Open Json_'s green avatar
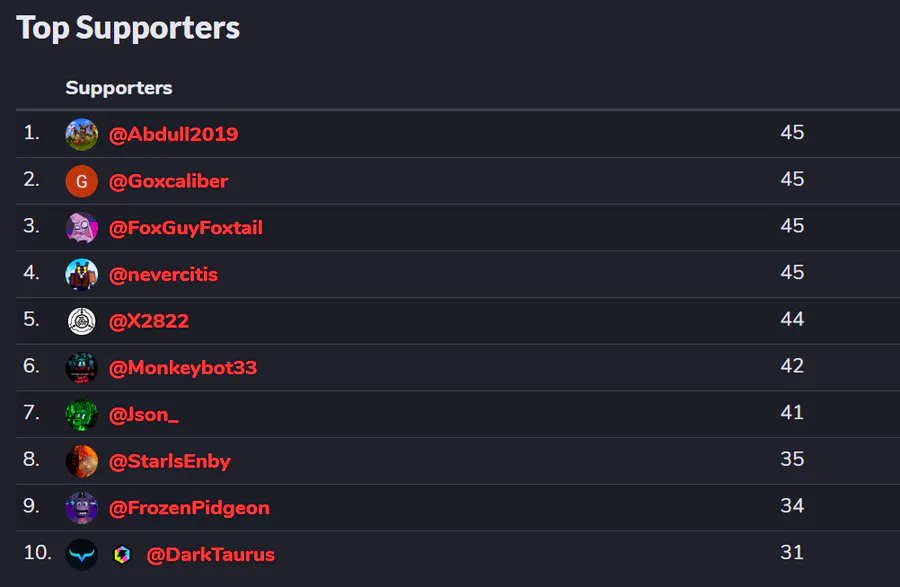 point(82,414)
